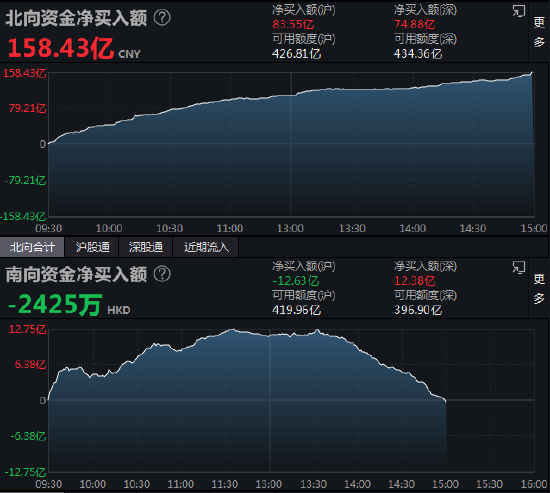Click southbound 净买入额(沪) value -12.63亿

(x=296, y=281)
